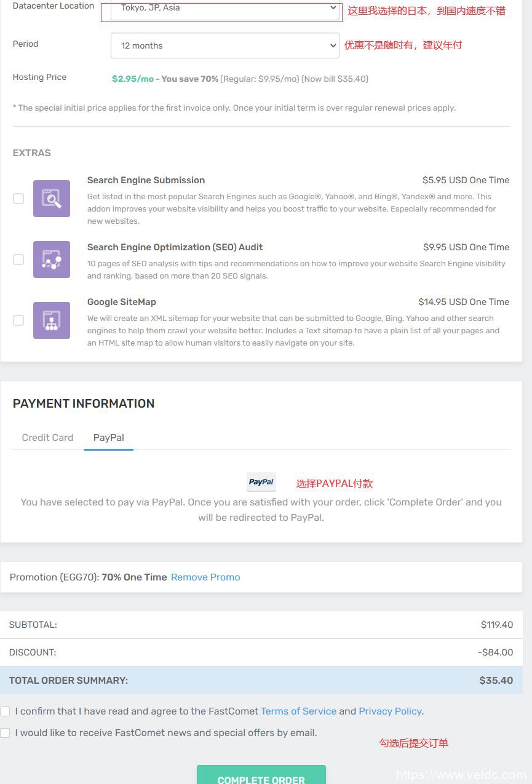Viewport: 532px width, 784px height.
Task: Agree to the Terms of Service checkbox
Action: point(6,711)
